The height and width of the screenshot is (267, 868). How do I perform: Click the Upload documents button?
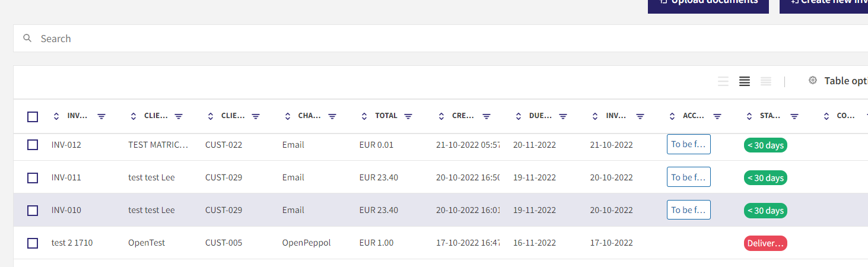(x=708, y=4)
